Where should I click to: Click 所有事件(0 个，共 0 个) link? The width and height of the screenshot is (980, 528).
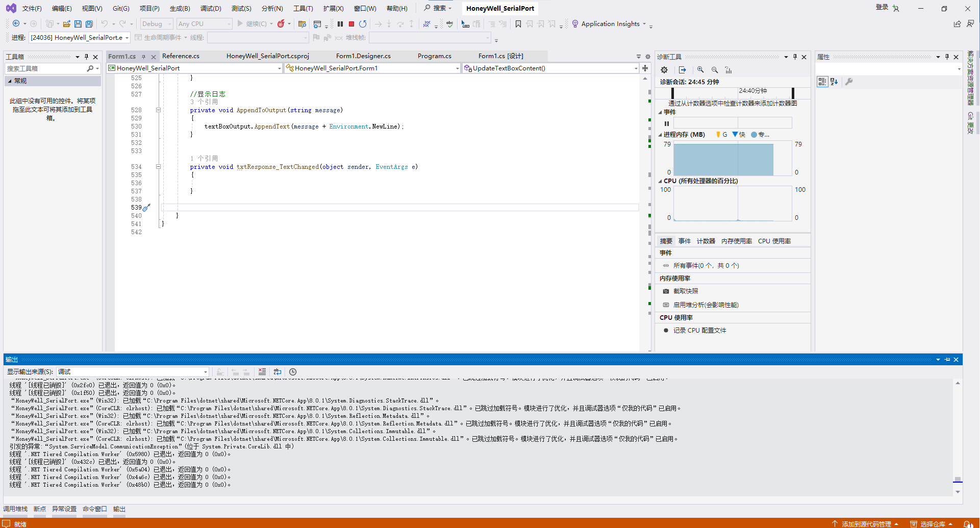(706, 266)
